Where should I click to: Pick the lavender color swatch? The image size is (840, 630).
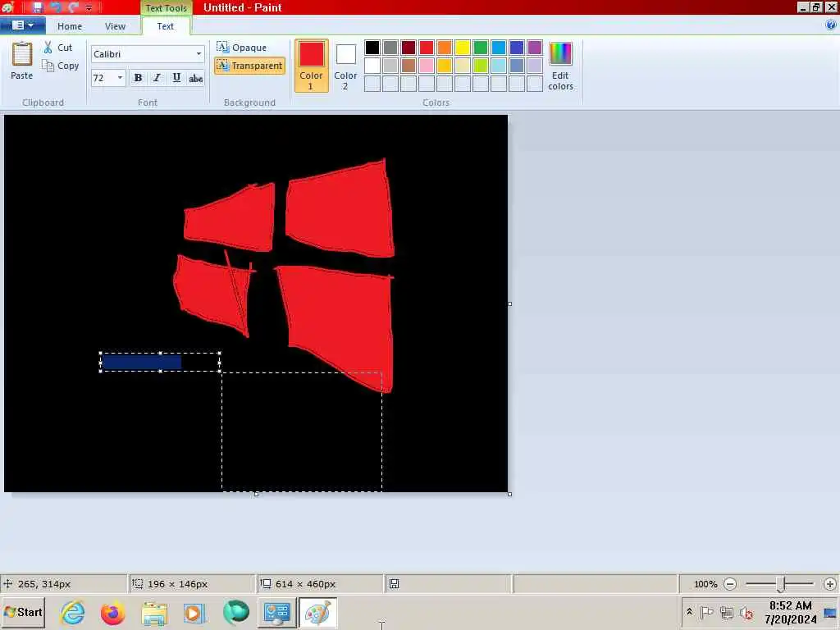pyautogui.click(x=535, y=66)
